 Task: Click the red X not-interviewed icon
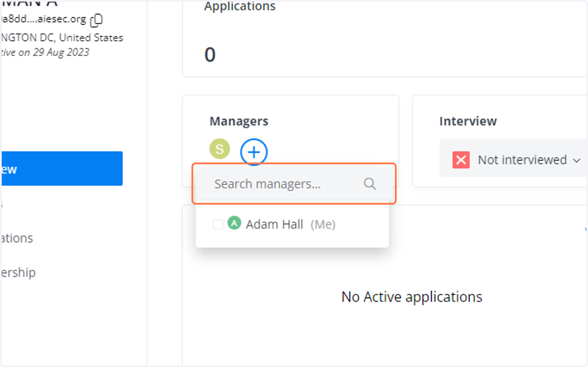pos(461,160)
